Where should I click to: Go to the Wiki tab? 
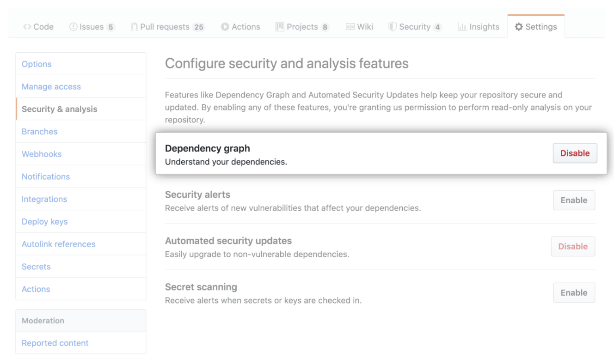[359, 27]
